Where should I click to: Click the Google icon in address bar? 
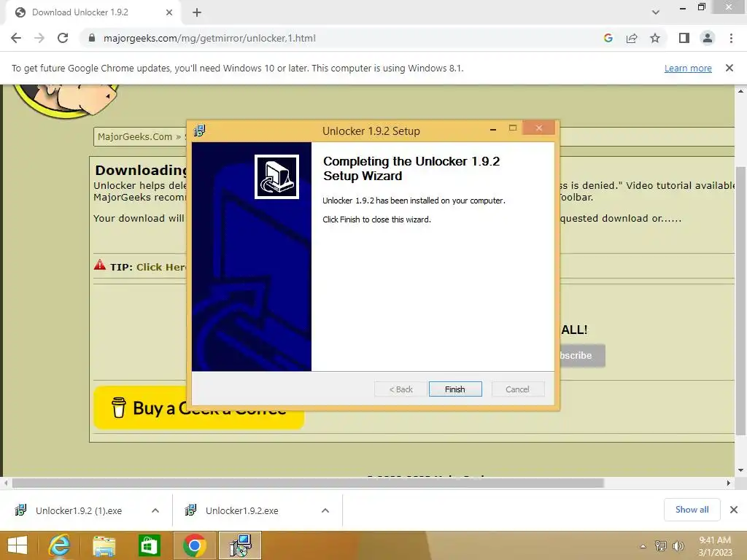pos(608,38)
